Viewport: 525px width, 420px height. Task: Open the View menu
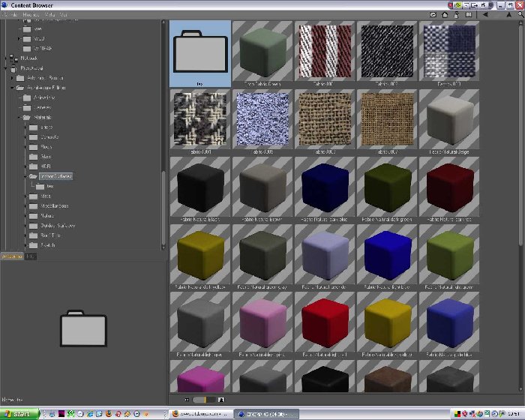tap(50, 15)
